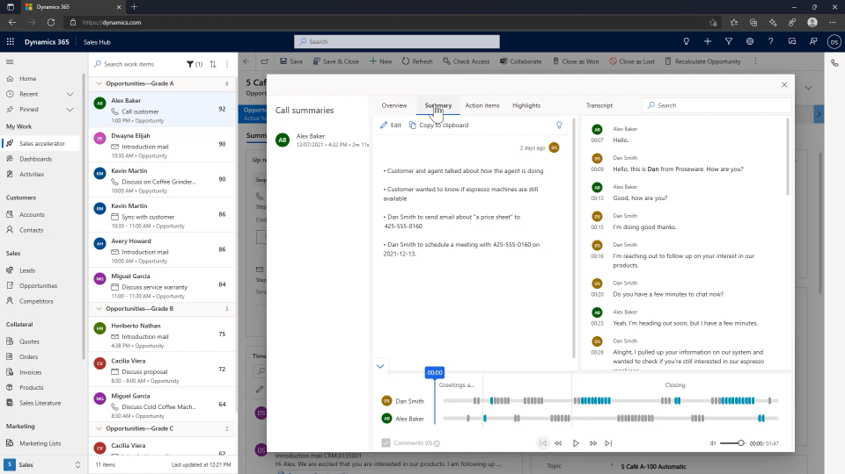Click the rewind playback icon
This screenshot has height=474, width=845.
[x=559, y=443]
